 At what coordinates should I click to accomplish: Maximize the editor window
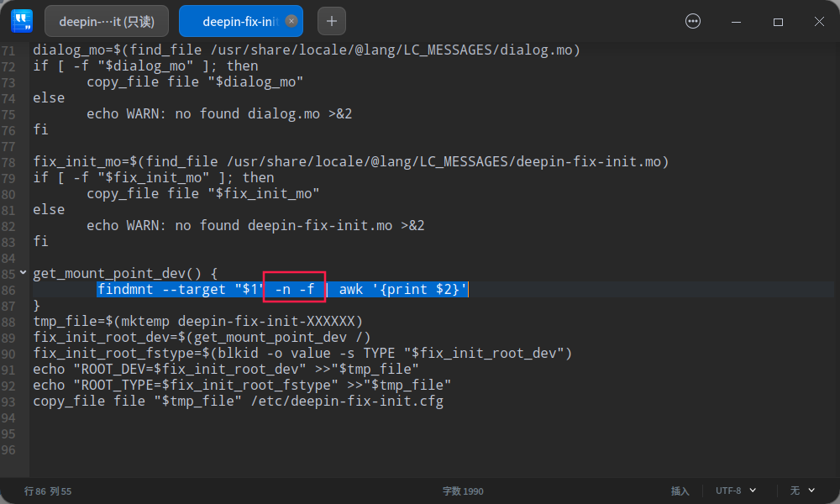(778, 22)
